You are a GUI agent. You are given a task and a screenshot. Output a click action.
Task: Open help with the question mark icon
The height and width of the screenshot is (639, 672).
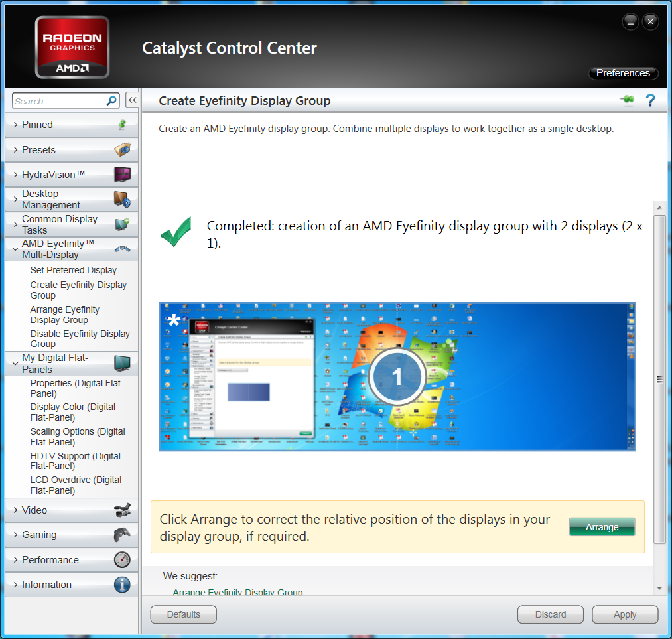point(650,100)
